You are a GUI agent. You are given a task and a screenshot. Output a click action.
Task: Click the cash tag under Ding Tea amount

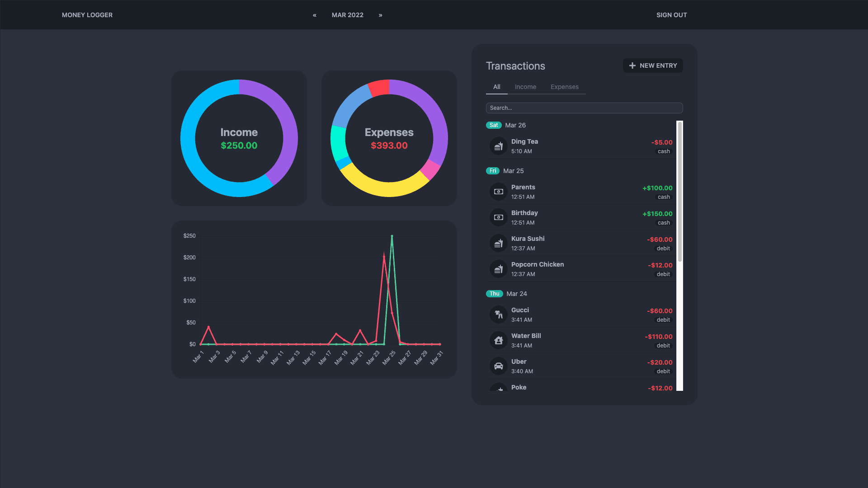(664, 151)
